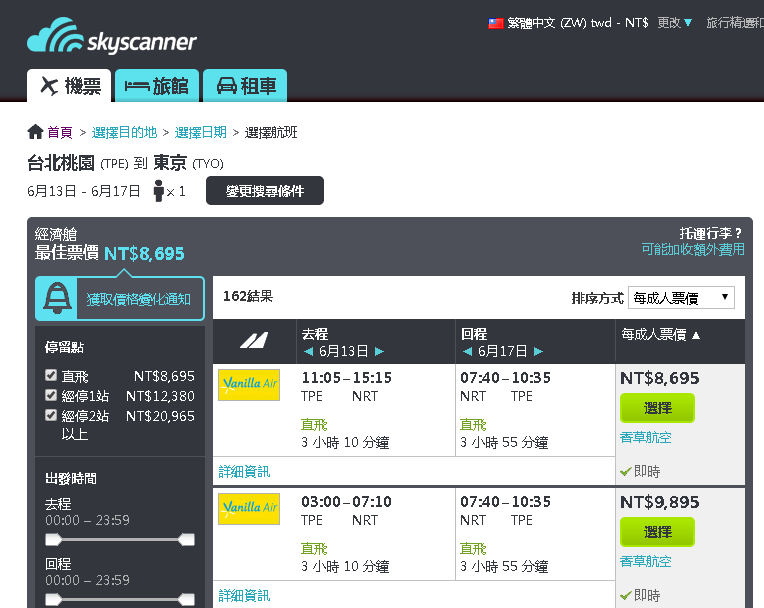
Task: Click the 變更搜尋條件 button
Action: (265, 191)
